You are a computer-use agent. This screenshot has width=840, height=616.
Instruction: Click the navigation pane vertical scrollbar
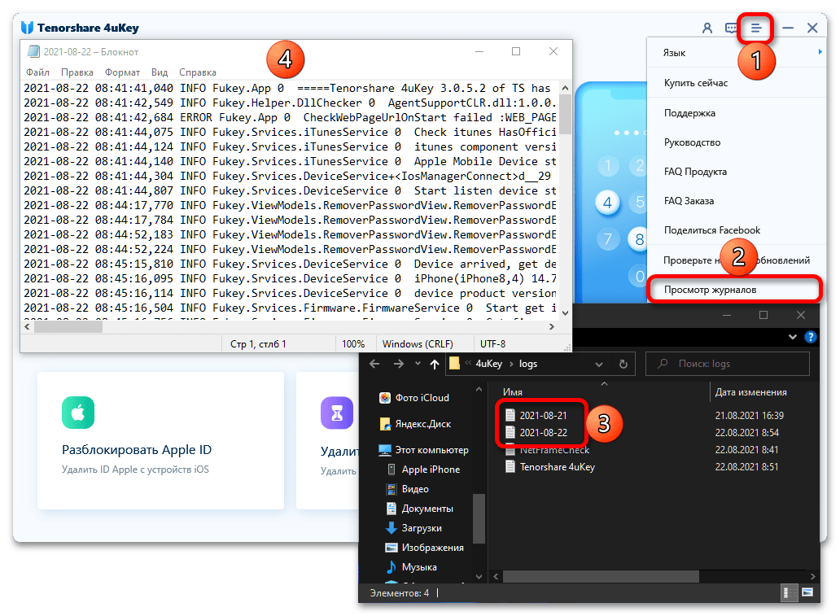479,518
